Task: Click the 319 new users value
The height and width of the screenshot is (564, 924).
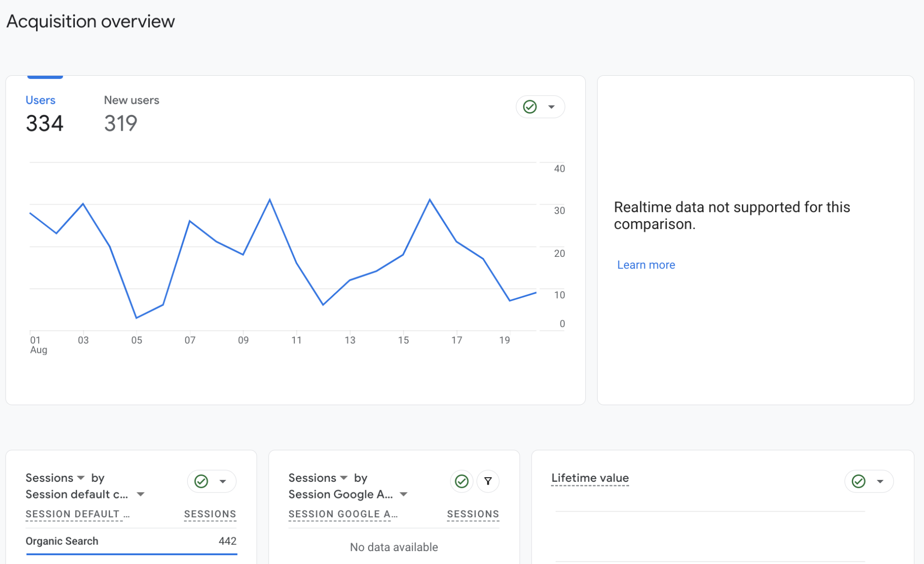Action: [121, 123]
